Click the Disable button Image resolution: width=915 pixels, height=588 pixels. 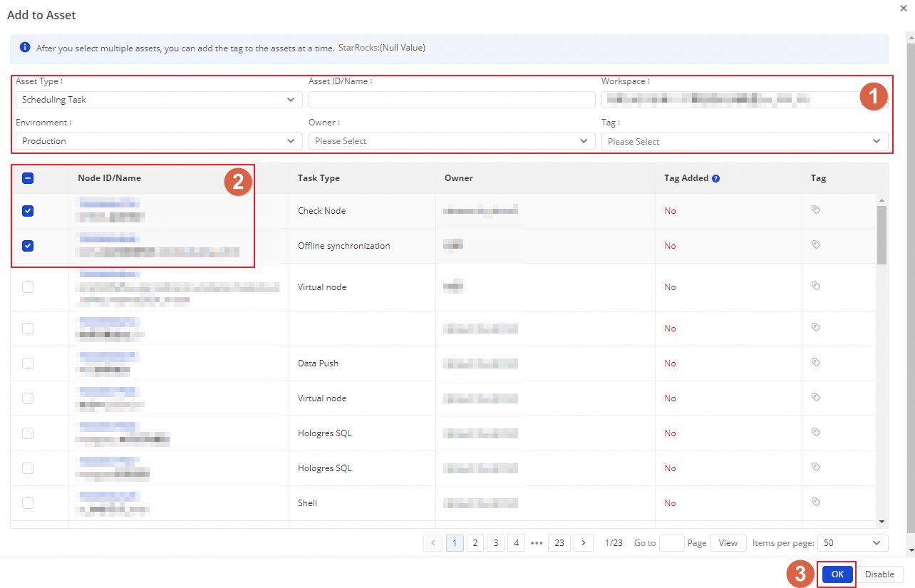(879, 574)
